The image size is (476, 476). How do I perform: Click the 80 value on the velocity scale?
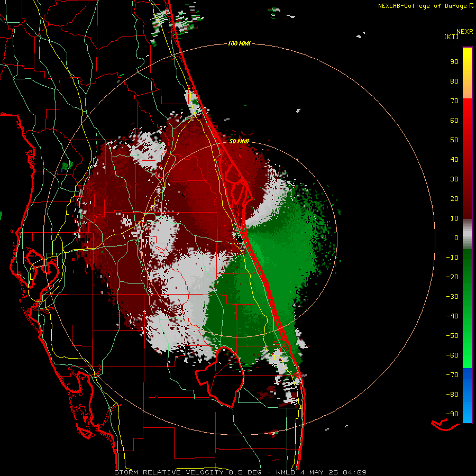pyautogui.click(x=454, y=81)
